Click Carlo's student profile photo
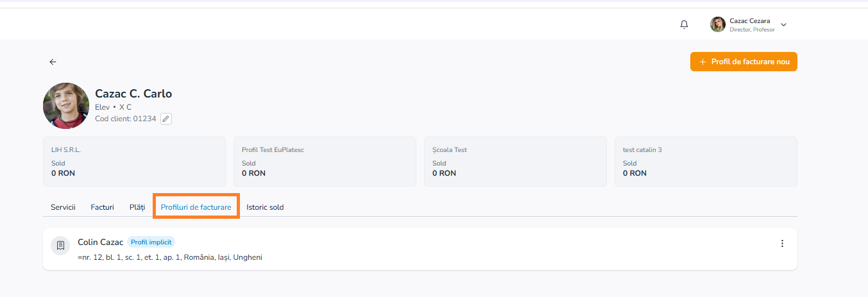Screen dimensions: 868x297 click(66, 106)
